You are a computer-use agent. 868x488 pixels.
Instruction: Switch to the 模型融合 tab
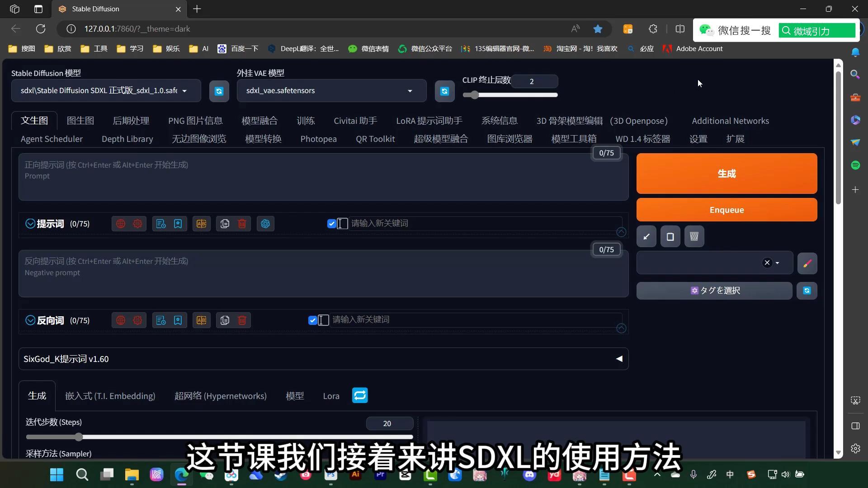tap(259, 121)
